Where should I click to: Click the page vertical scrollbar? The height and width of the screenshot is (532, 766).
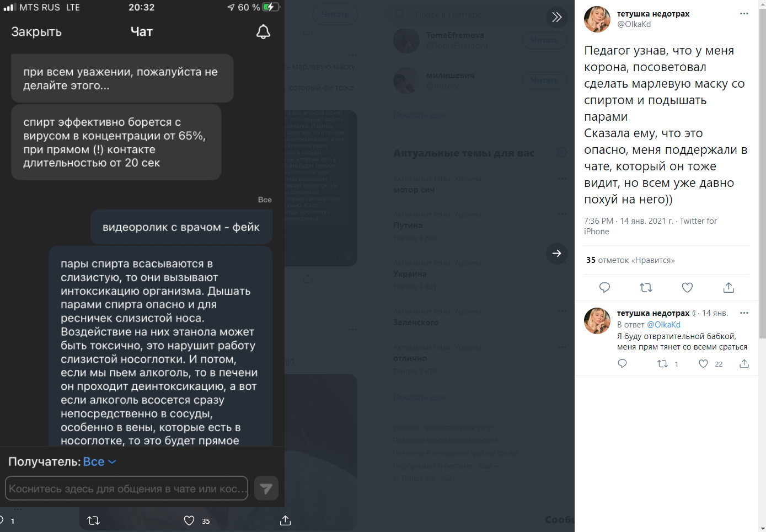(762, 266)
